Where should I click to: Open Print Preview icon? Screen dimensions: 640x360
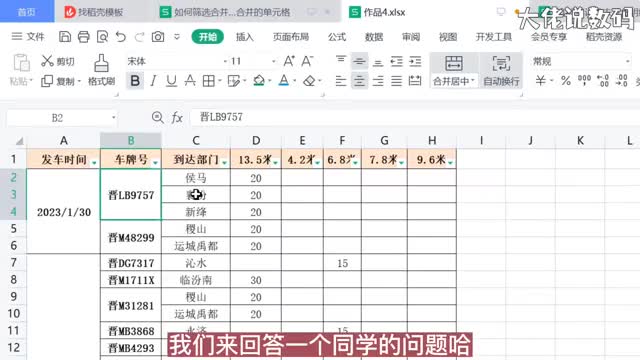click(102, 37)
